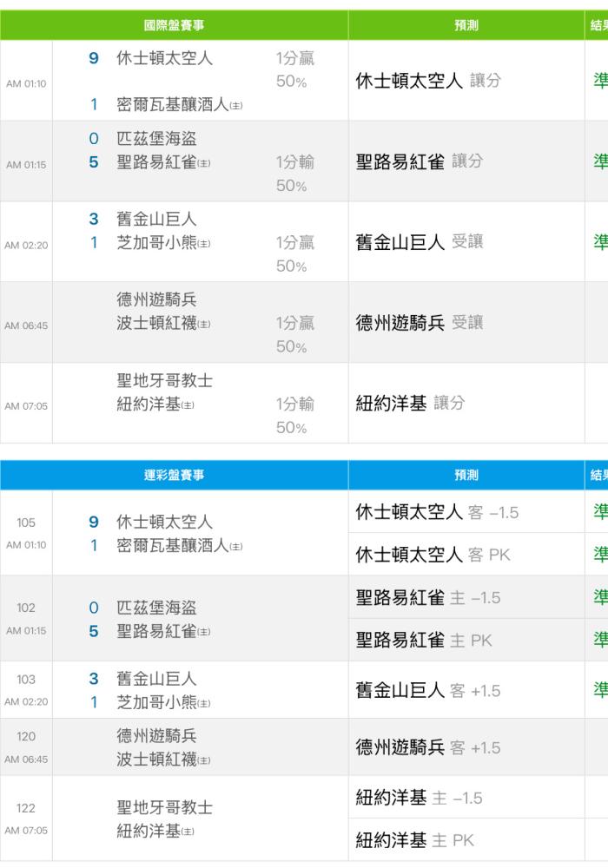
Task: Click AM 06:45 time in the 國際盤 table
Action: point(26,325)
